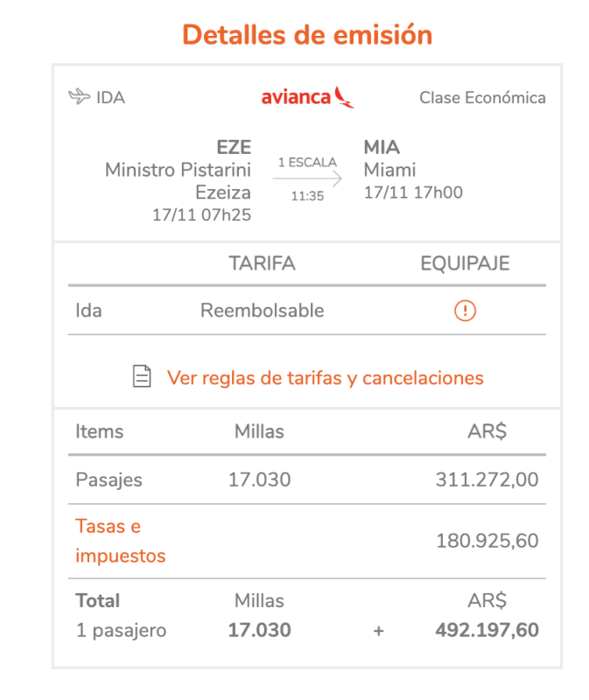Click the plus sign between miles and pesos

coord(379,631)
